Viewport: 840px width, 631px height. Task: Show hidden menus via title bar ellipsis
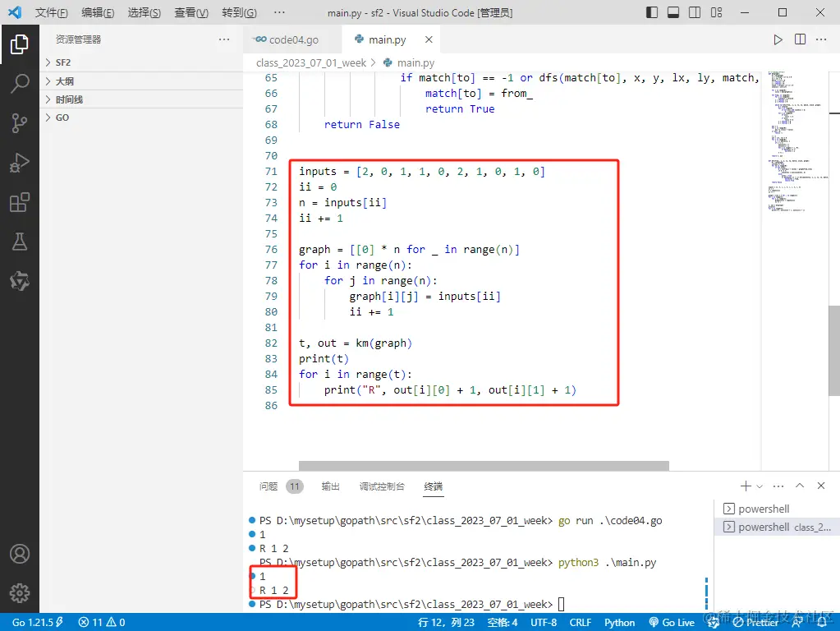(279, 12)
